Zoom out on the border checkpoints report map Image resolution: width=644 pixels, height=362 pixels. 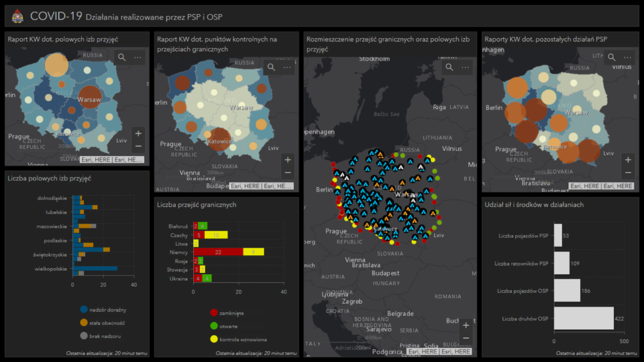pos(288,173)
